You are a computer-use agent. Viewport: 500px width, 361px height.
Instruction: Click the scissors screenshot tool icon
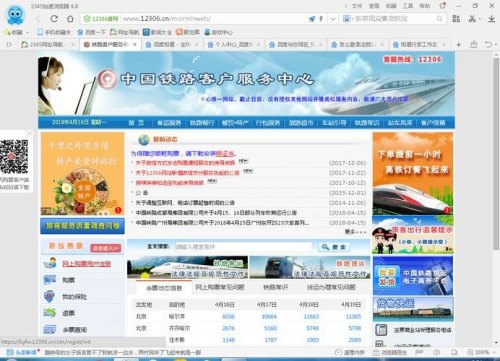pos(472,19)
